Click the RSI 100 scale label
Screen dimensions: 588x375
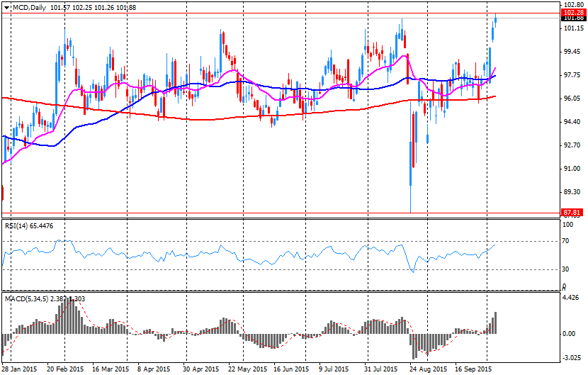click(568, 225)
